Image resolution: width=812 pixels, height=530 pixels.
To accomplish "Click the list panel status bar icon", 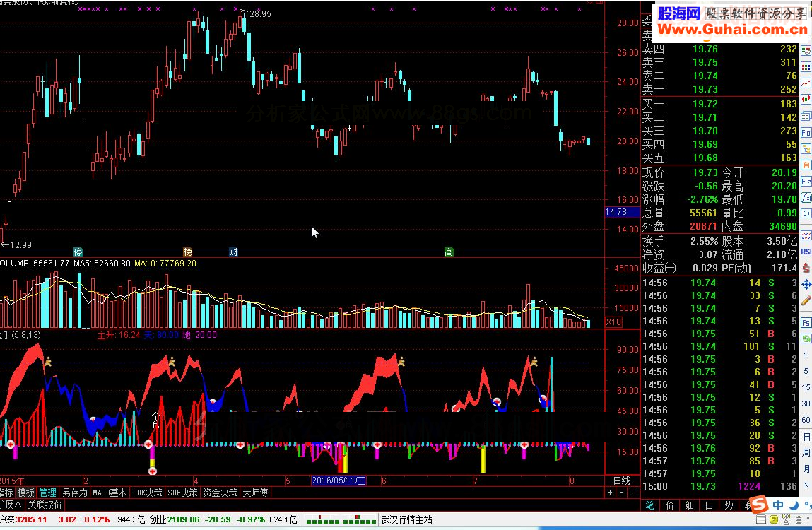I will pyautogui.click(x=760, y=519).
